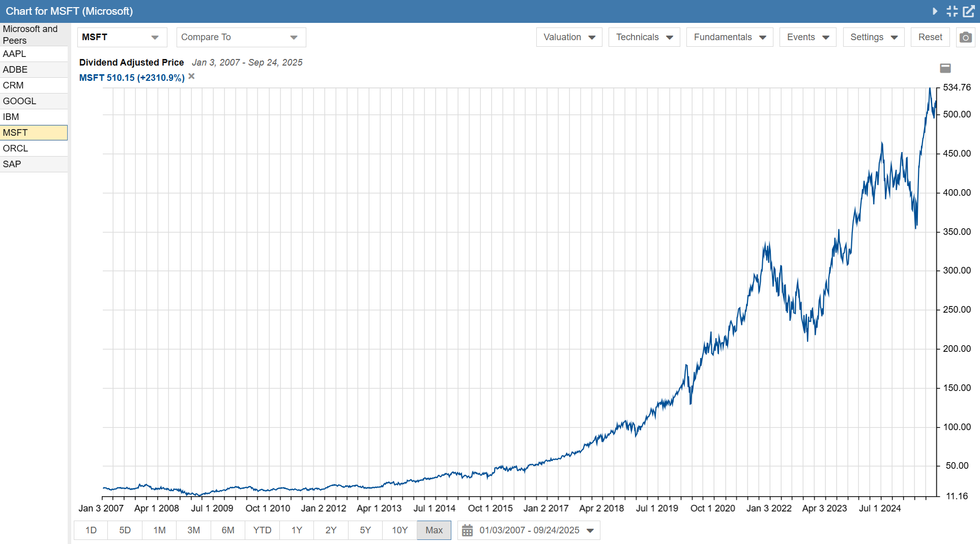This screenshot has width=980, height=544.
Task: Open the Compare To dropdown
Action: 241,38
